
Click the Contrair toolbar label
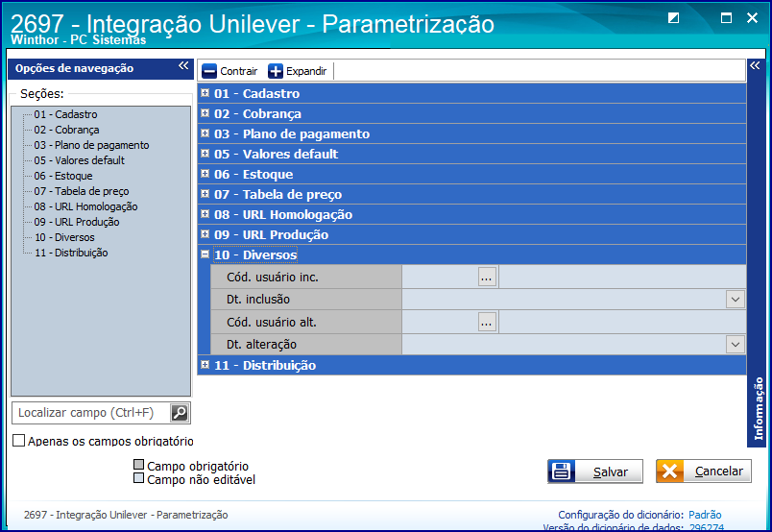click(239, 71)
